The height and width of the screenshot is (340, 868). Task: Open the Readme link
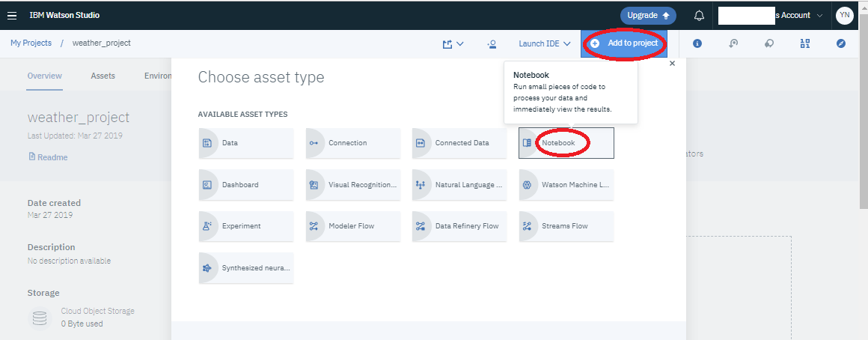pos(48,157)
